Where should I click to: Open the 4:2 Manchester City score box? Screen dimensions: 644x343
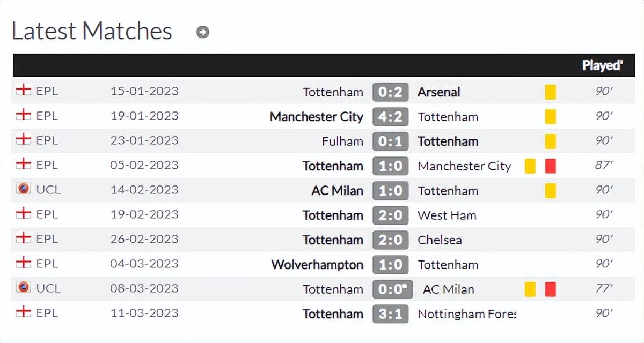pyautogui.click(x=391, y=117)
